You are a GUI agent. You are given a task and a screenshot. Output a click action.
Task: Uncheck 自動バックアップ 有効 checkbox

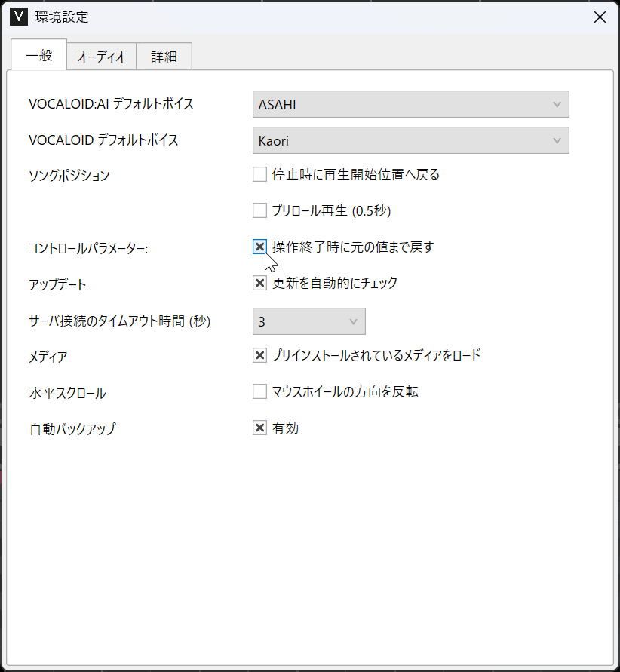tap(259, 428)
